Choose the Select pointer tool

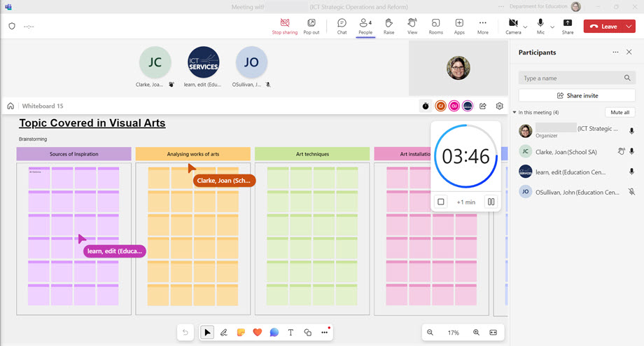click(207, 333)
